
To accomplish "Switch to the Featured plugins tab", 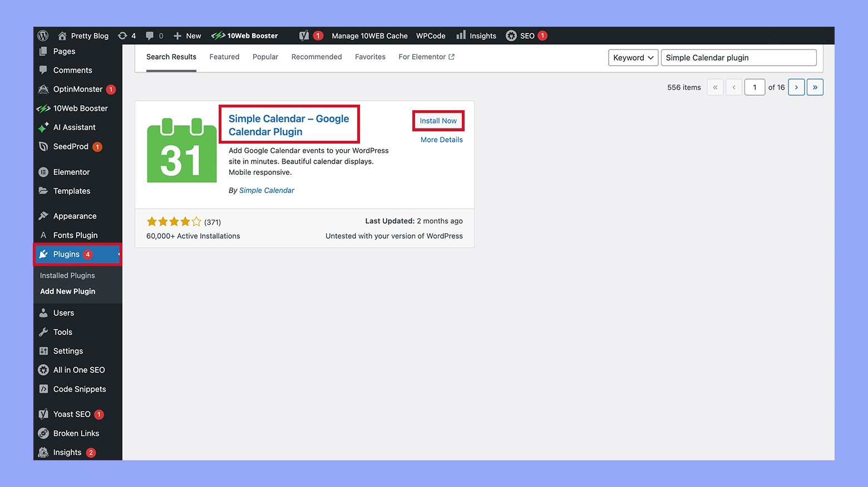I will [224, 56].
